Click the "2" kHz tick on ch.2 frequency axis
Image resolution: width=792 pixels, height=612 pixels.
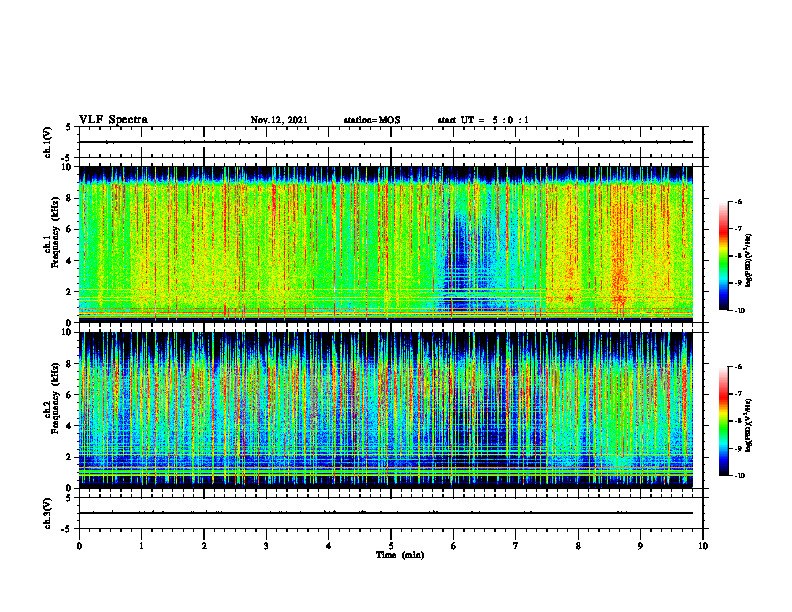71,457
